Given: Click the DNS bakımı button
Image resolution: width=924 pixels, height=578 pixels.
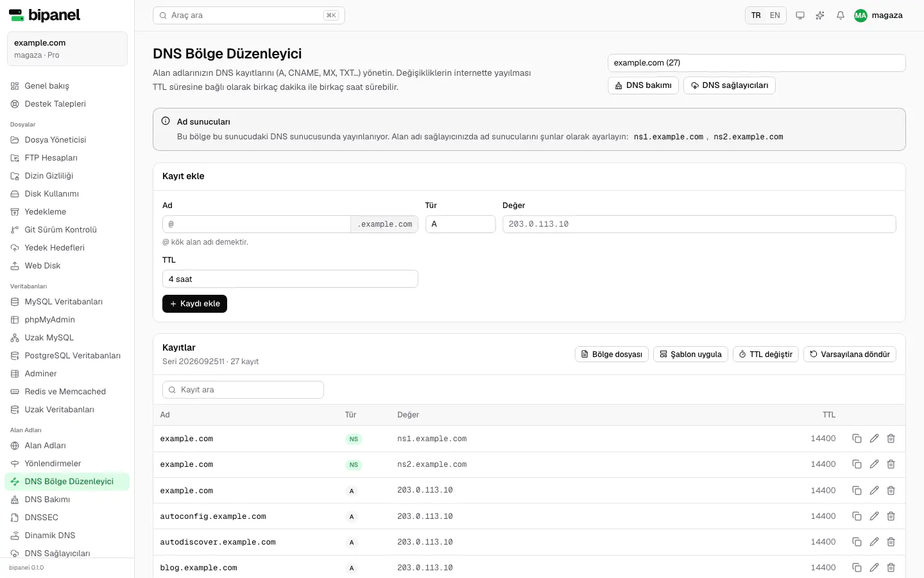Looking at the screenshot, I should pos(643,85).
